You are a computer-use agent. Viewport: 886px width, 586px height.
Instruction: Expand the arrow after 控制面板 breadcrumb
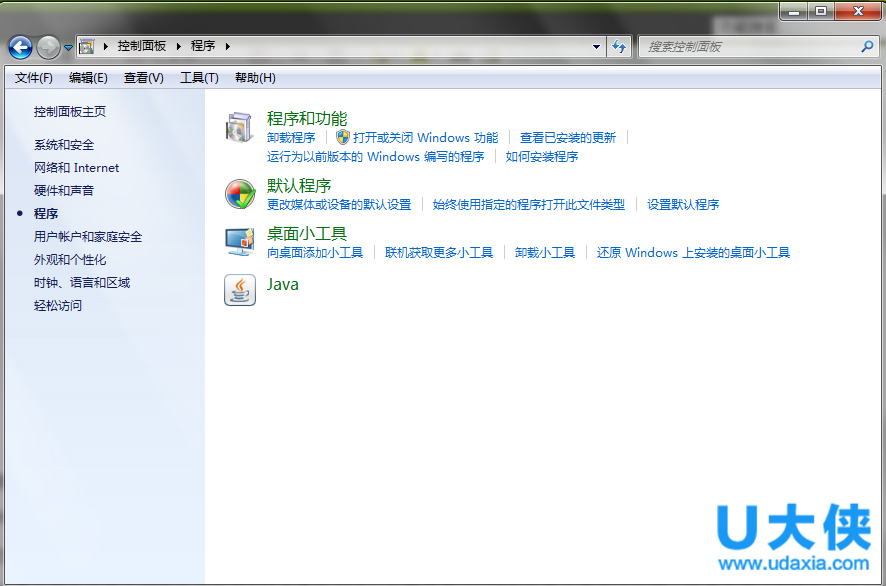(180, 47)
